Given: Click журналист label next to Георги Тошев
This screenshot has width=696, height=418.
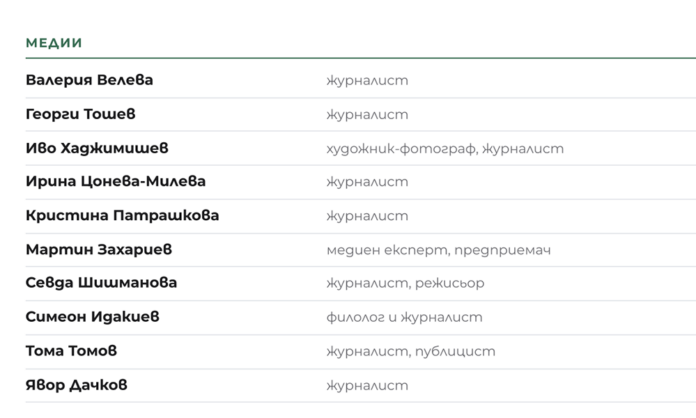Looking at the screenshot, I should tap(367, 114).
